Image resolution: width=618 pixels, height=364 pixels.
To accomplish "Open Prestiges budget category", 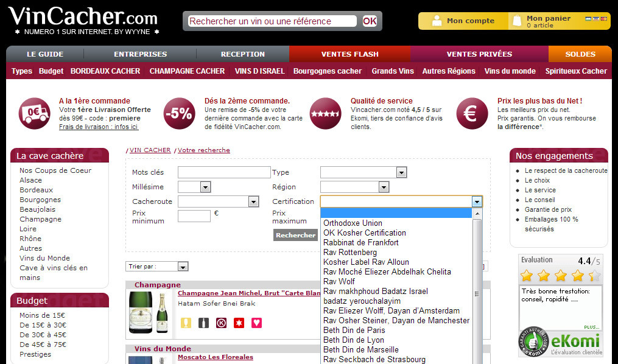I will point(35,354).
